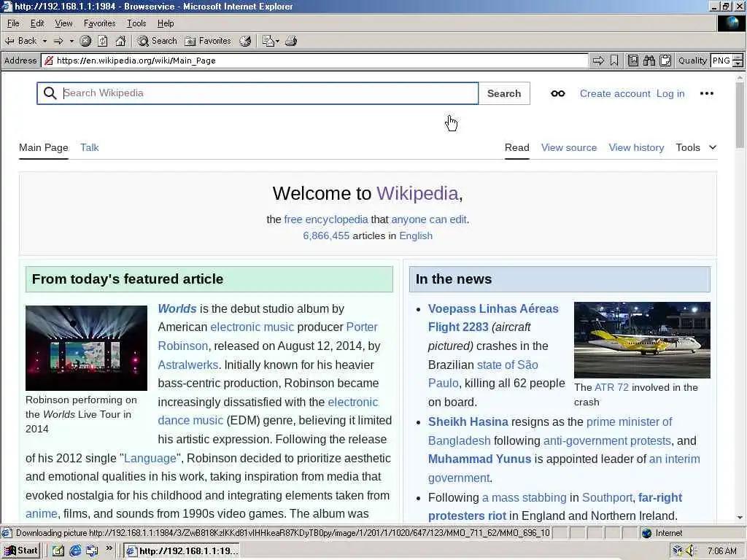The image size is (747, 560).
Task: Click the page vertical scrollbar thumb
Action: [x=740, y=114]
